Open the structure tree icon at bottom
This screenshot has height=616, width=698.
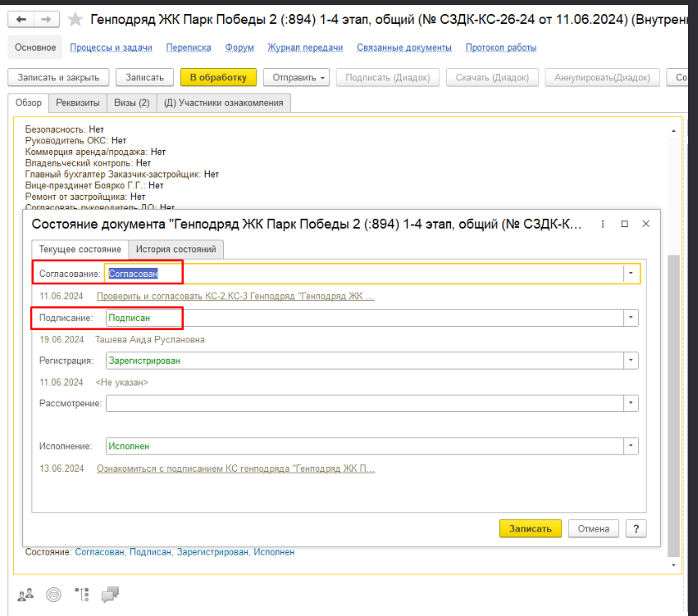(81, 594)
